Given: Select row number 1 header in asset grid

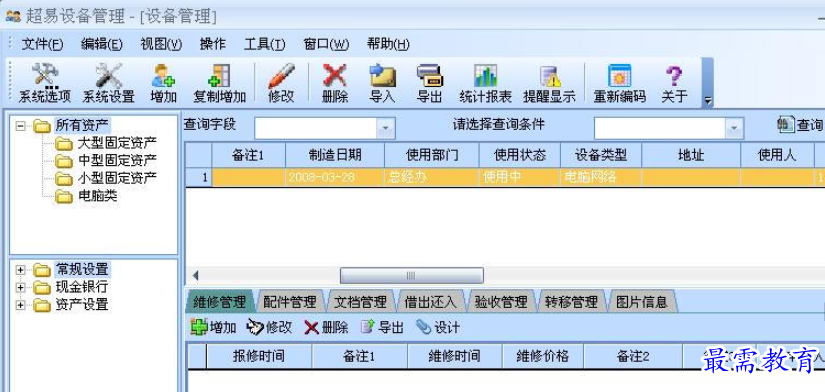Looking at the screenshot, I should click(199, 177).
